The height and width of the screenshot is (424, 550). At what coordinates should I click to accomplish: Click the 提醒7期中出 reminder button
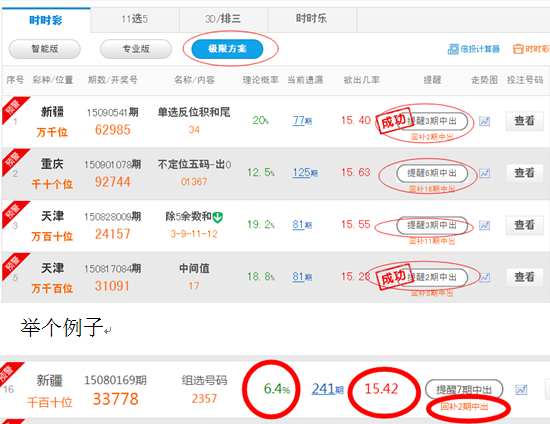pyautogui.click(x=464, y=389)
